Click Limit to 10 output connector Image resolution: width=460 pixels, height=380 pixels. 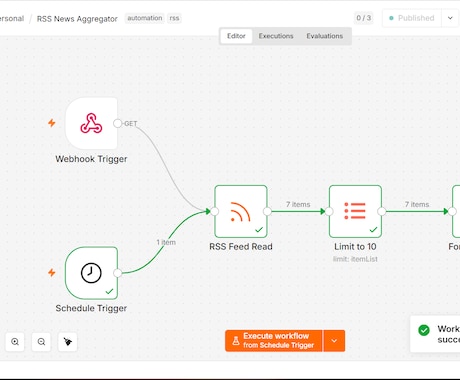[x=382, y=211]
